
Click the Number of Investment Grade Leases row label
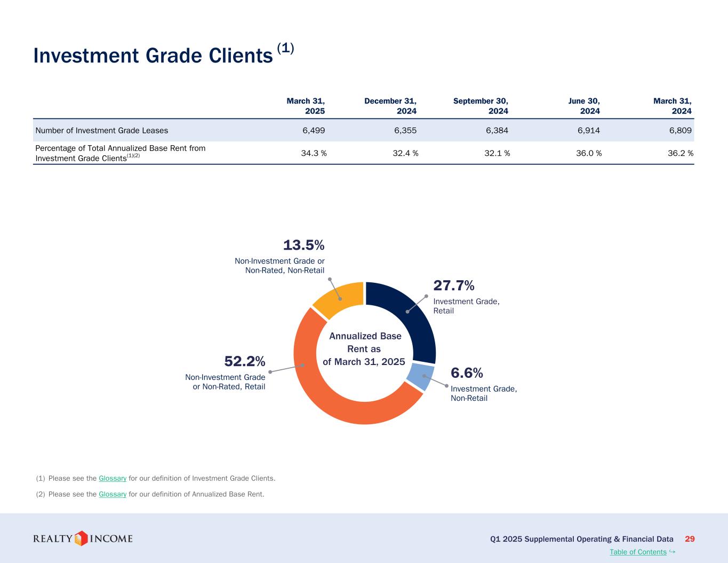[x=101, y=130]
